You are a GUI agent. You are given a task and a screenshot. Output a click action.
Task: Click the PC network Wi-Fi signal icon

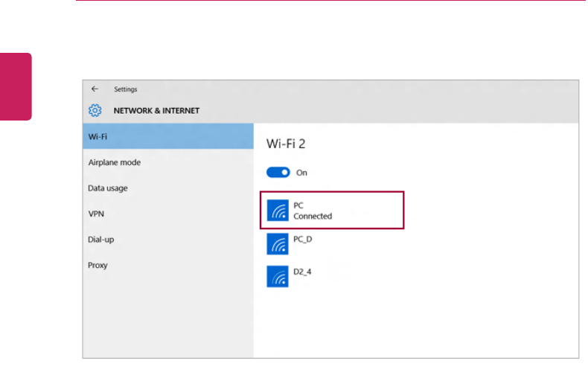[278, 211]
